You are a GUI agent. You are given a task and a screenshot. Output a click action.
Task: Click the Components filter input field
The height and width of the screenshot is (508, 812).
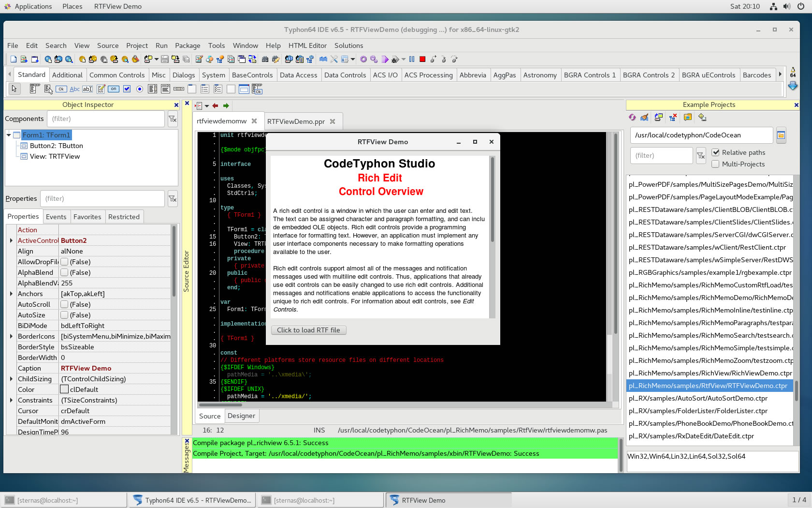pyautogui.click(x=106, y=119)
